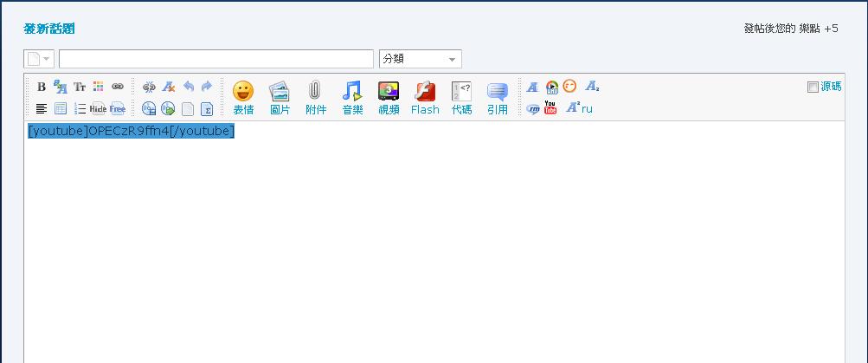Open the 分類 category dropdown
Image resolution: width=868 pixels, height=363 pixels.
coord(421,59)
